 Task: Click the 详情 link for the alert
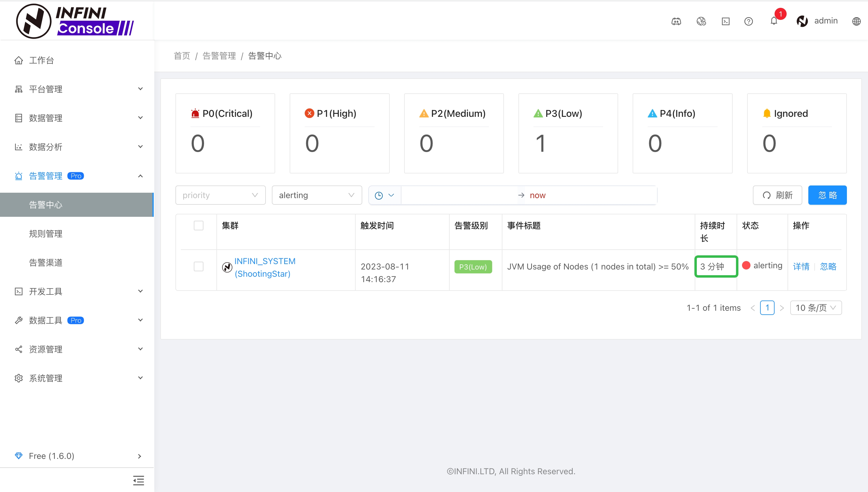point(801,266)
